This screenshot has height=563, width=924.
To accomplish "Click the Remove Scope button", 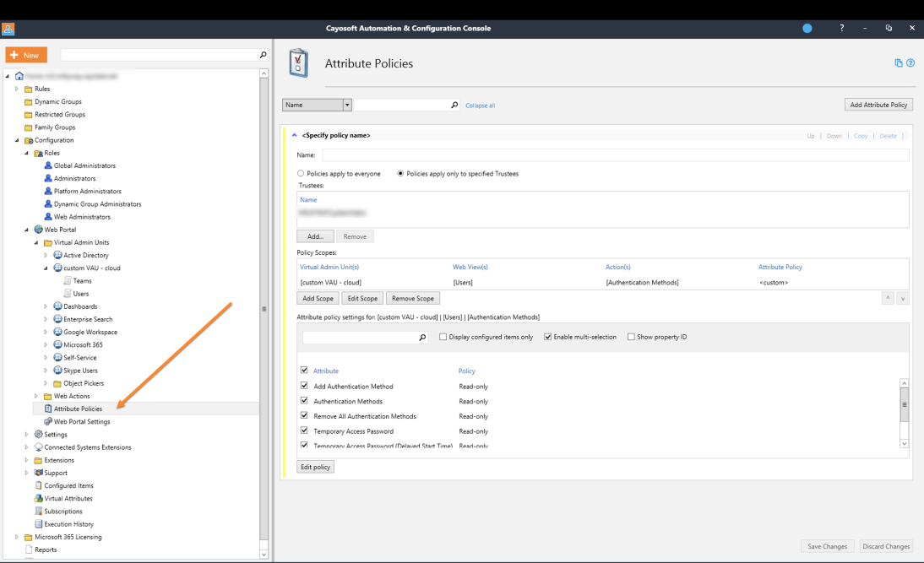I will point(412,299).
